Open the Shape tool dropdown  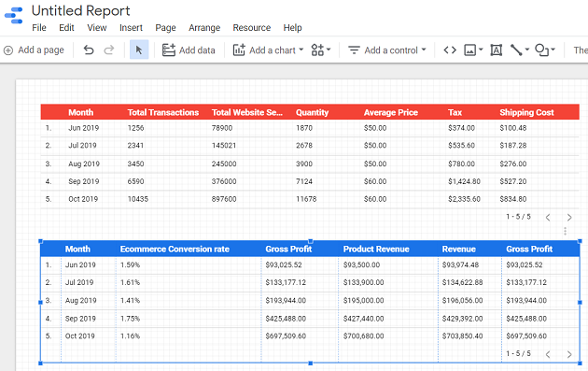point(544,50)
